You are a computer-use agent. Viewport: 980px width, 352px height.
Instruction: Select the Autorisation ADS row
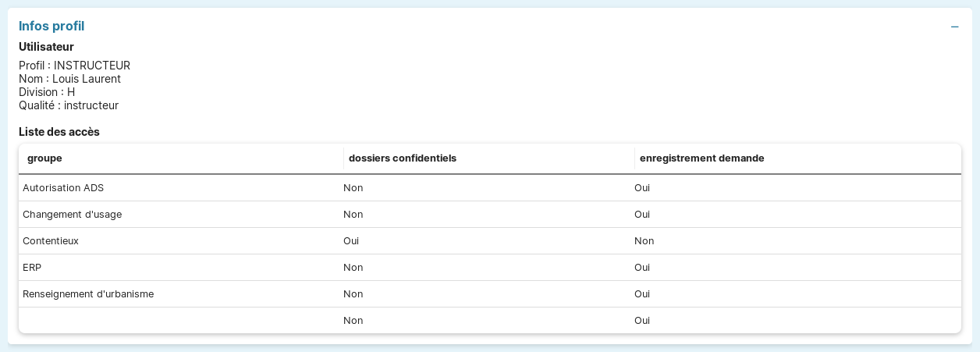click(63, 188)
